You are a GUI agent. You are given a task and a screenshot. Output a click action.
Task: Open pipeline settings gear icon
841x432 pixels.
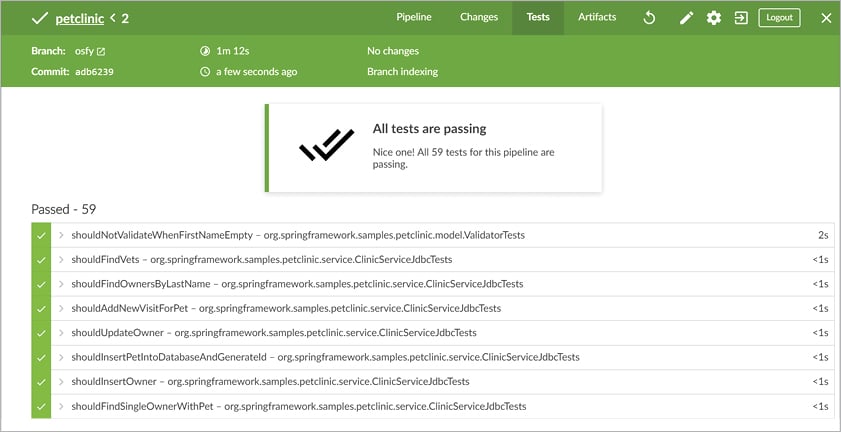point(714,18)
